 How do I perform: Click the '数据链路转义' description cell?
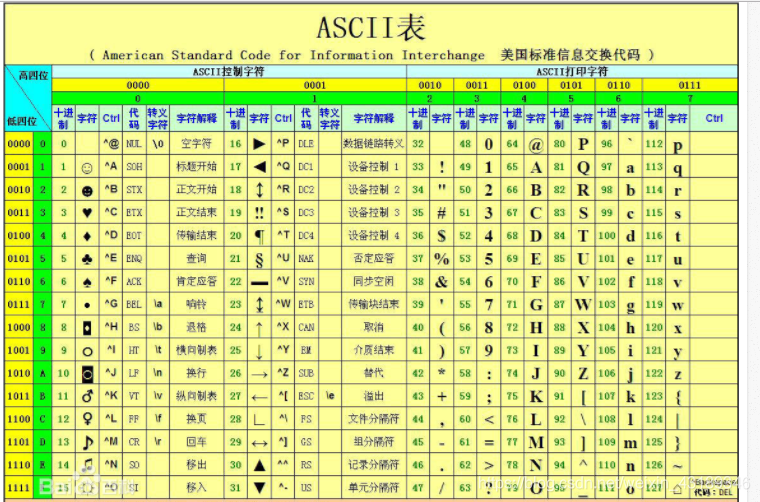tap(373, 144)
